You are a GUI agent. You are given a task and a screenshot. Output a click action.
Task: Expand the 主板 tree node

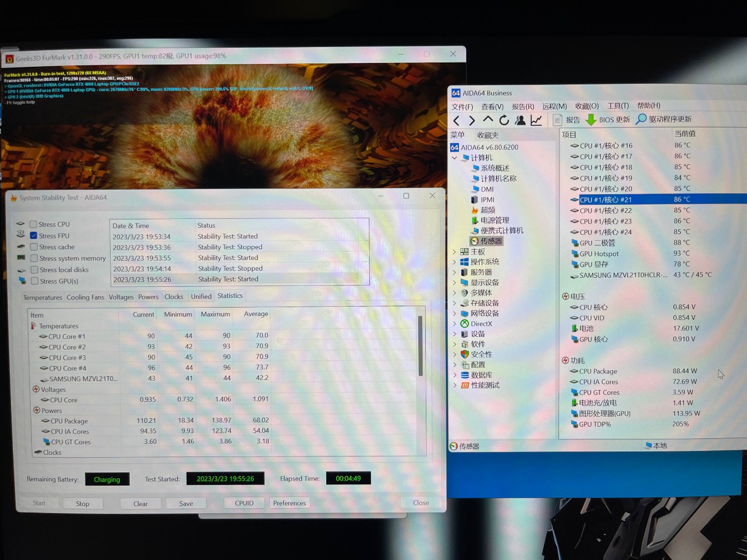coord(454,252)
